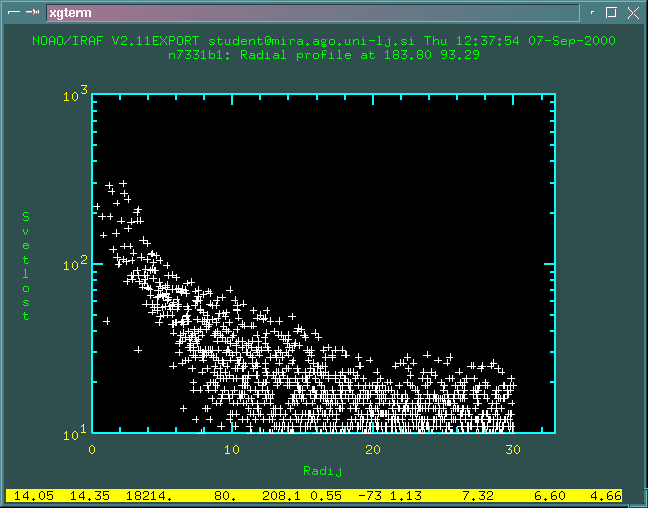
Task: Click status bar value 14.35
Action: 89,496
